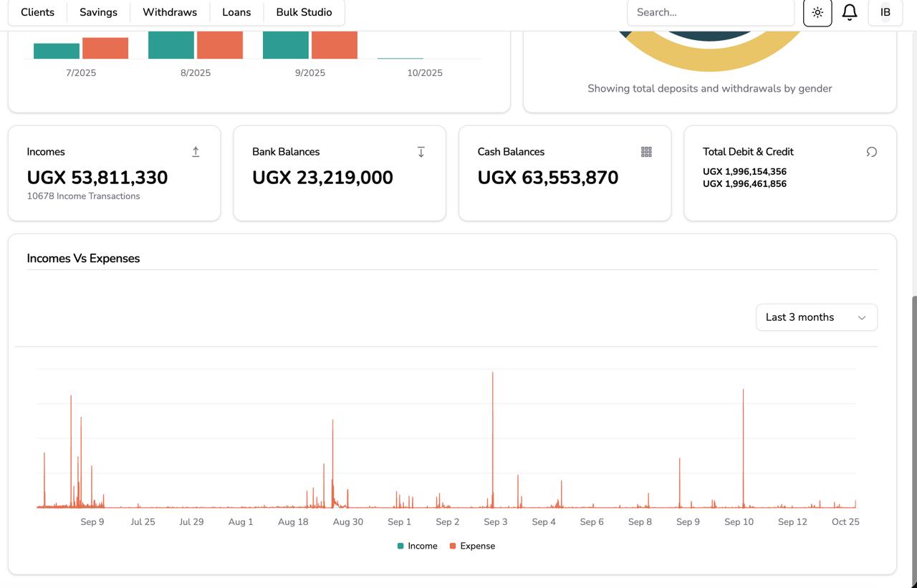Click the upload arrow icon on Incomes card
Viewport: 917px width, 588px height.
pyautogui.click(x=196, y=152)
